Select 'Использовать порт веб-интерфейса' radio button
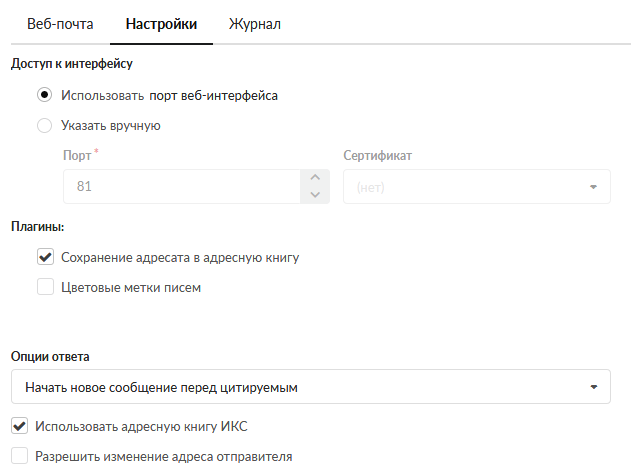Screen dimensions: 631x472 44,96
